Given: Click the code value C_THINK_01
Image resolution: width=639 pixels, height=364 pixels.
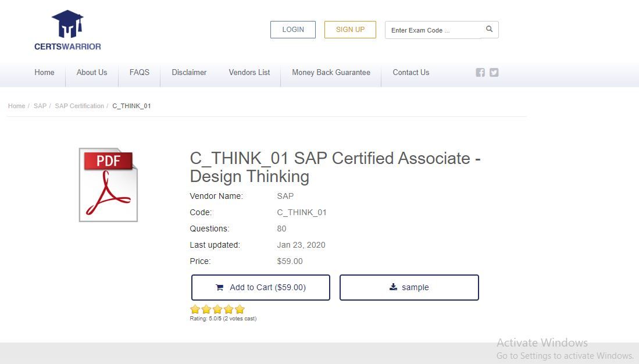Looking at the screenshot, I should (302, 212).
